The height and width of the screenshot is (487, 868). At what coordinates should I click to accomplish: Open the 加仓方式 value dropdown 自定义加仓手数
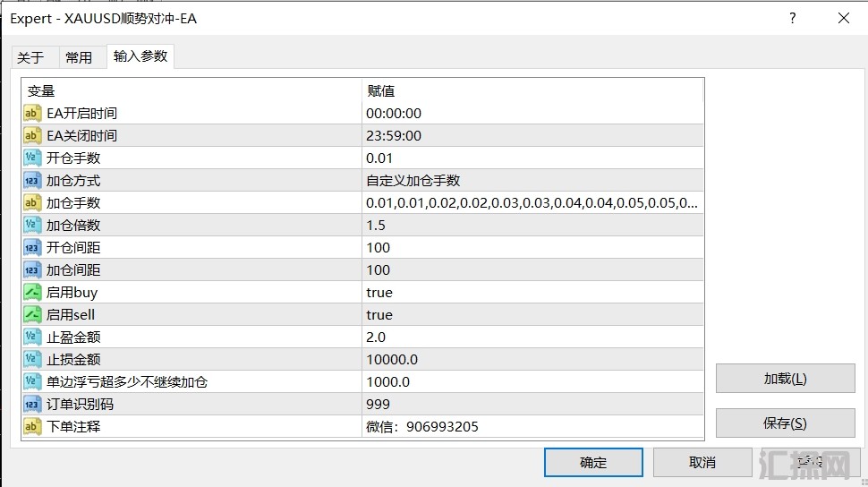pos(532,181)
